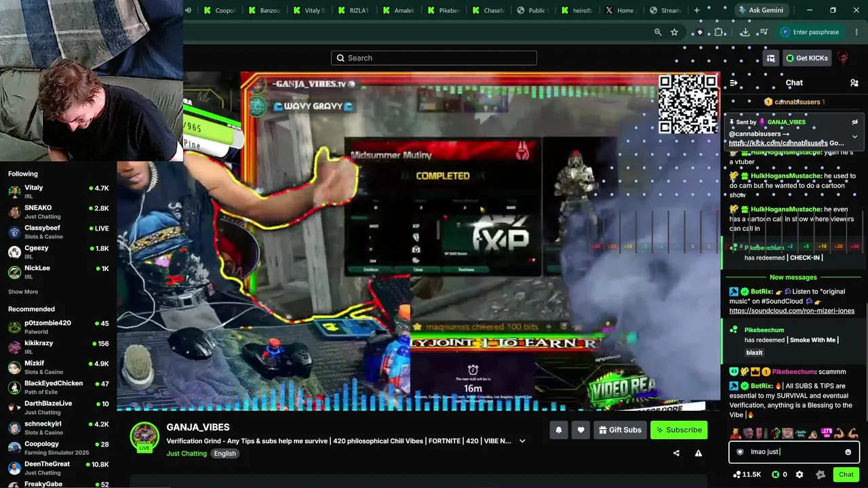This screenshot has height=488, width=868.
Task: Click the Kick search box
Action: (x=434, y=58)
